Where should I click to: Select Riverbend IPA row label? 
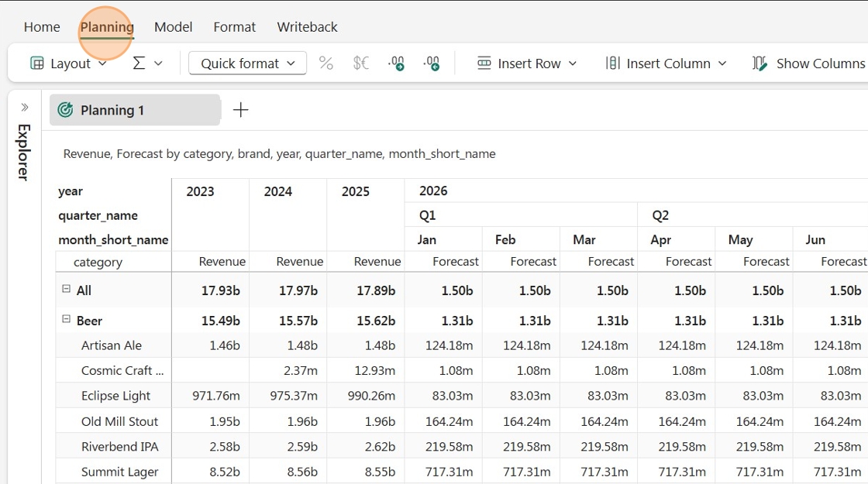click(x=119, y=447)
